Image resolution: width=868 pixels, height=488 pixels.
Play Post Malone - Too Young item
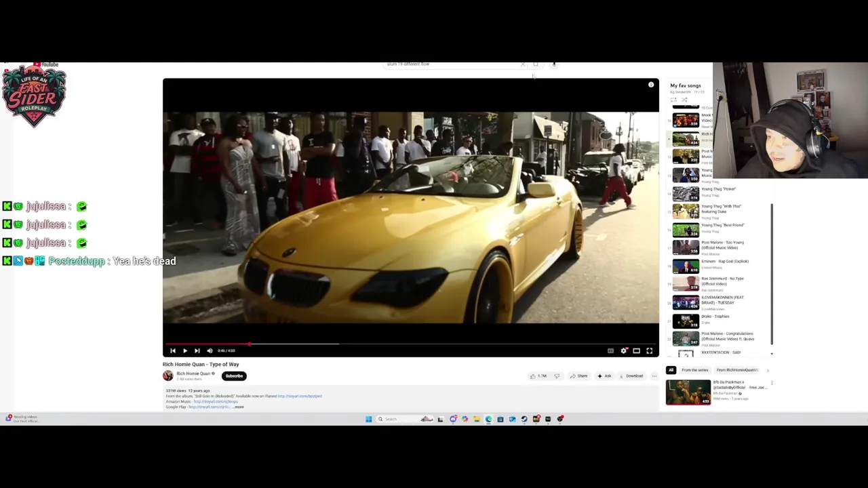719,247
